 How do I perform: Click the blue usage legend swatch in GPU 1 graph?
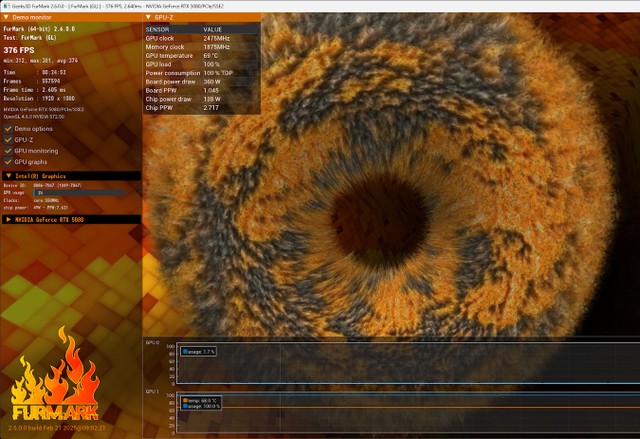click(185, 406)
